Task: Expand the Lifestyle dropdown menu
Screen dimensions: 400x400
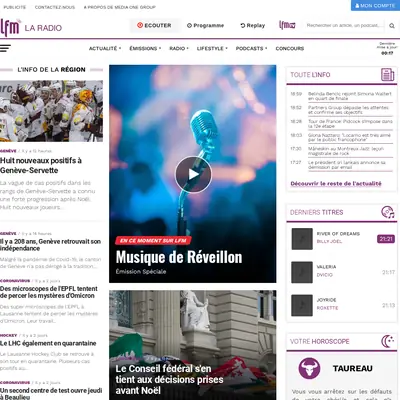Action: coord(212,49)
